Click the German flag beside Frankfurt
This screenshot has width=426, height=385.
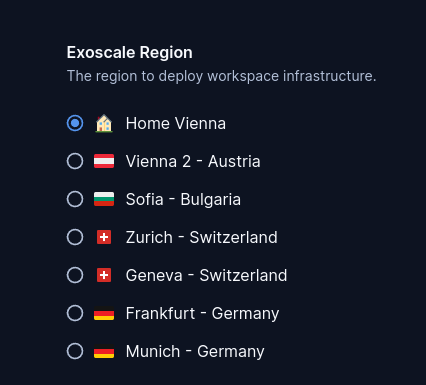pos(104,313)
